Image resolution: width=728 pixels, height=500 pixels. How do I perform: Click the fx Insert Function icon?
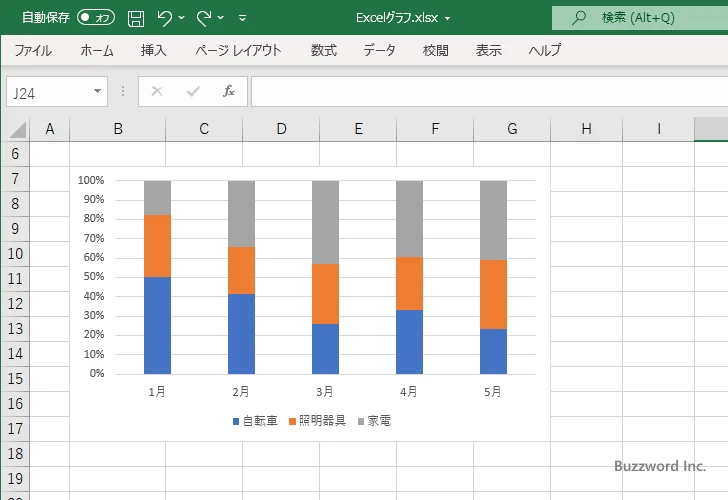[228, 91]
